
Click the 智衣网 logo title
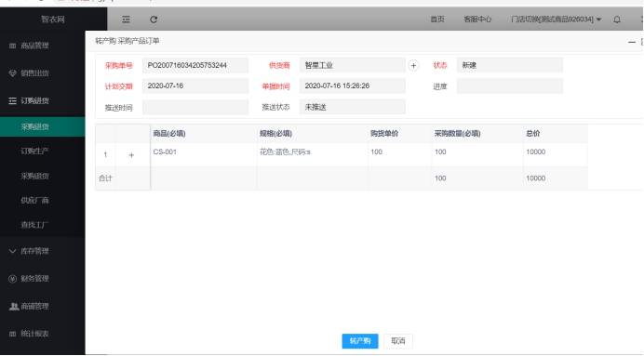[53, 20]
